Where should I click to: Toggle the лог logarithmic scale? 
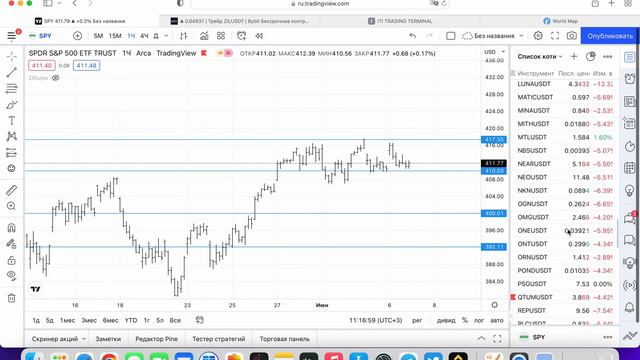[x=479, y=320]
